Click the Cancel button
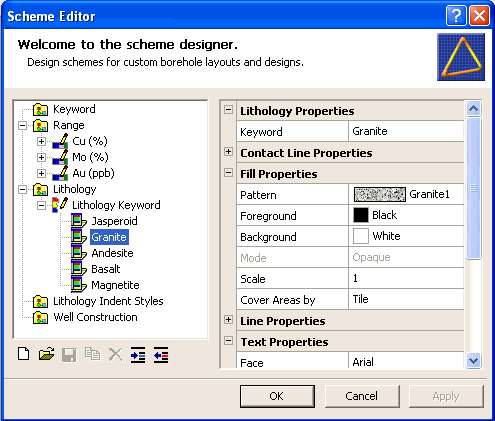This screenshot has width=495, height=421. coord(362,396)
